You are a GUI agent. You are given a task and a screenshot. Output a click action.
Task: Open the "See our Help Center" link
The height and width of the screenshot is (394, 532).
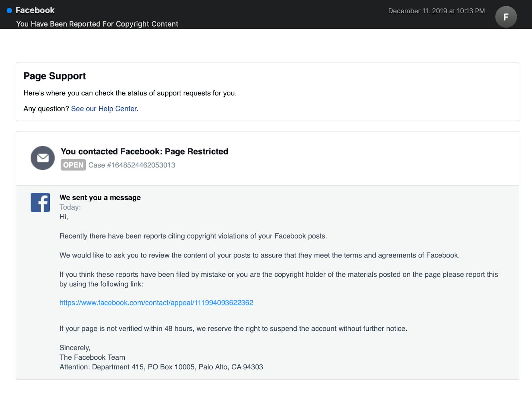[104, 109]
